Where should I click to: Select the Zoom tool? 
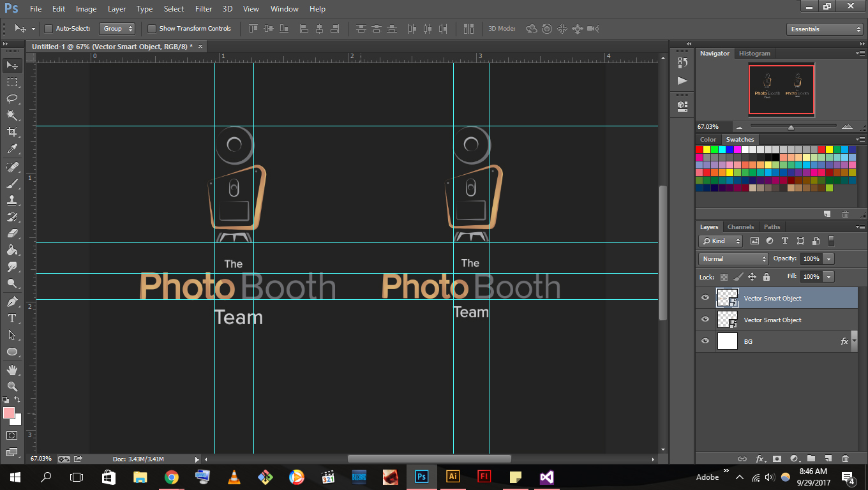(x=12, y=385)
